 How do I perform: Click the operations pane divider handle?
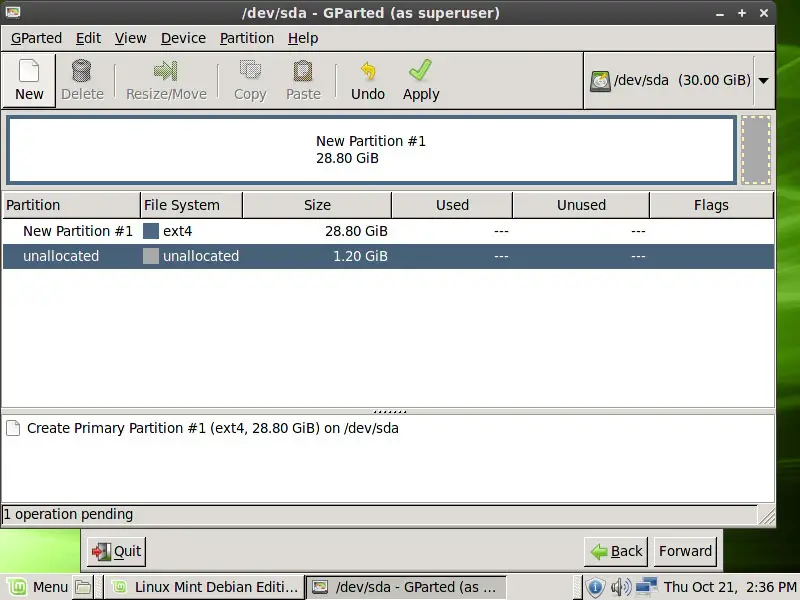pos(390,411)
